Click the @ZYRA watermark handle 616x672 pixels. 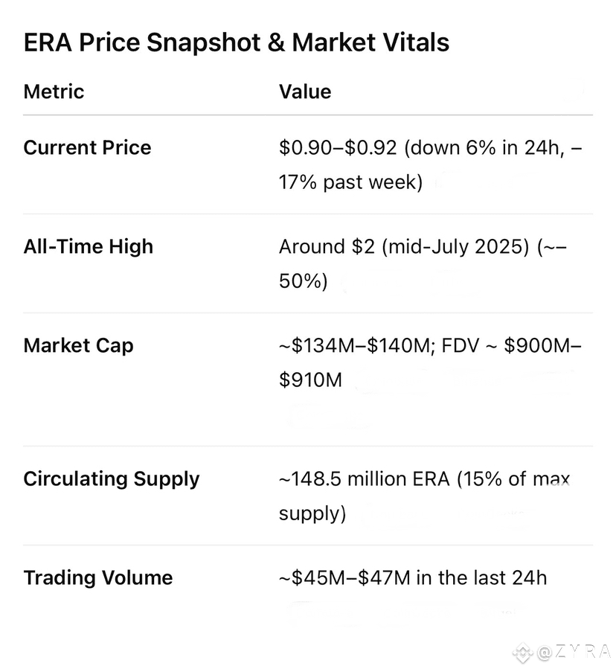tap(573, 653)
